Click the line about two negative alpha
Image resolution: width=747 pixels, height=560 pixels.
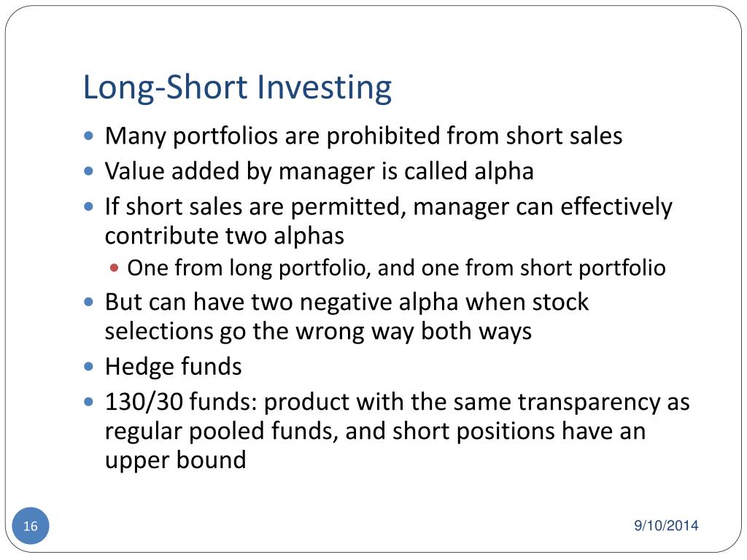347,303
